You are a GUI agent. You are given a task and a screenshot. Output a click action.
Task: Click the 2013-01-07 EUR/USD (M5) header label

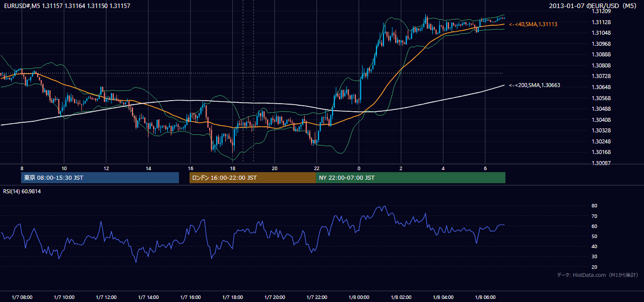coord(594,6)
